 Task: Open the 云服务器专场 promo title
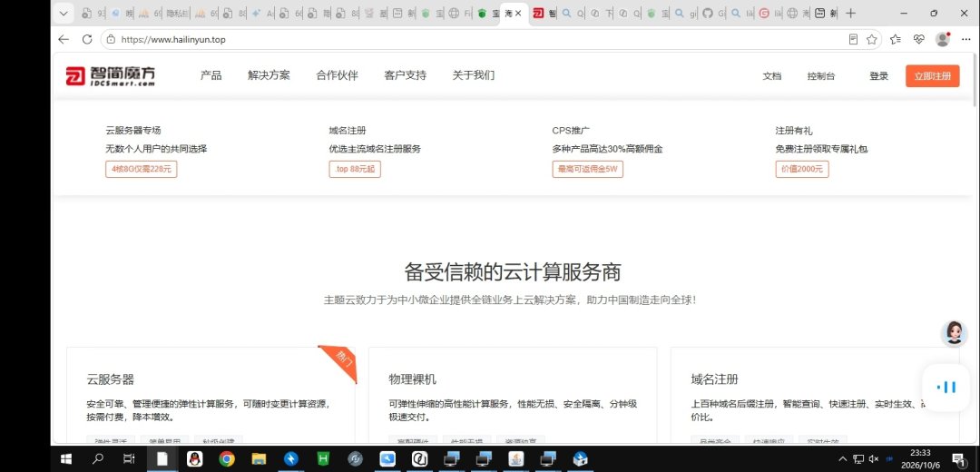[133, 131]
